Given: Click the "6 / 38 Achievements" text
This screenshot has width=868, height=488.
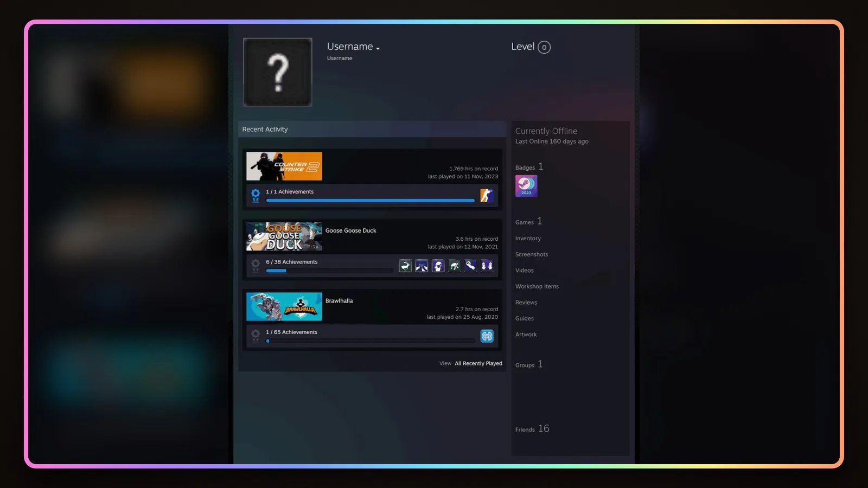Looking at the screenshot, I should (x=292, y=262).
